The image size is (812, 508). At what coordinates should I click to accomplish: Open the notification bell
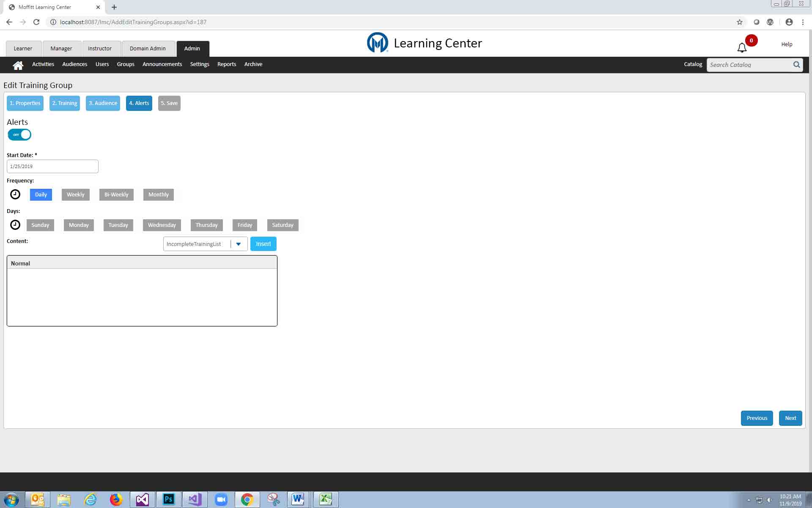point(742,48)
